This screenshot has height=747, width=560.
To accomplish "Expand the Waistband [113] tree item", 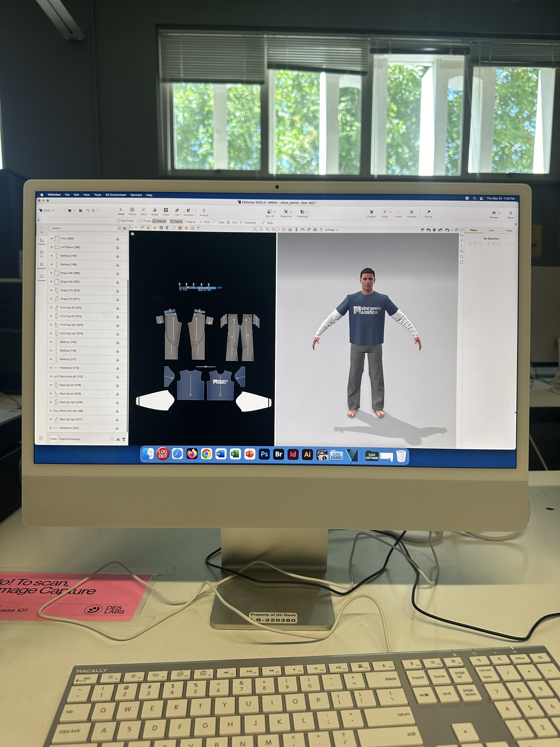I will point(51,368).
